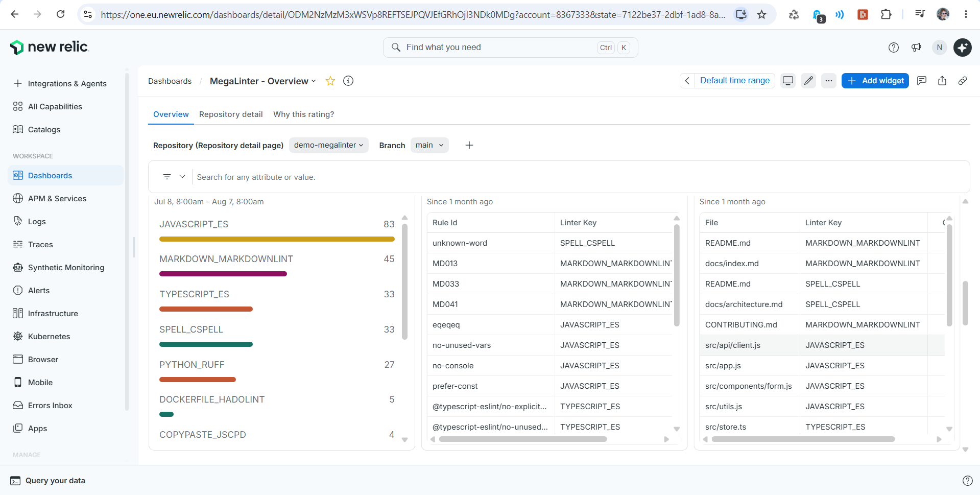Open the help question-mark icon in header

click(894, 48)
